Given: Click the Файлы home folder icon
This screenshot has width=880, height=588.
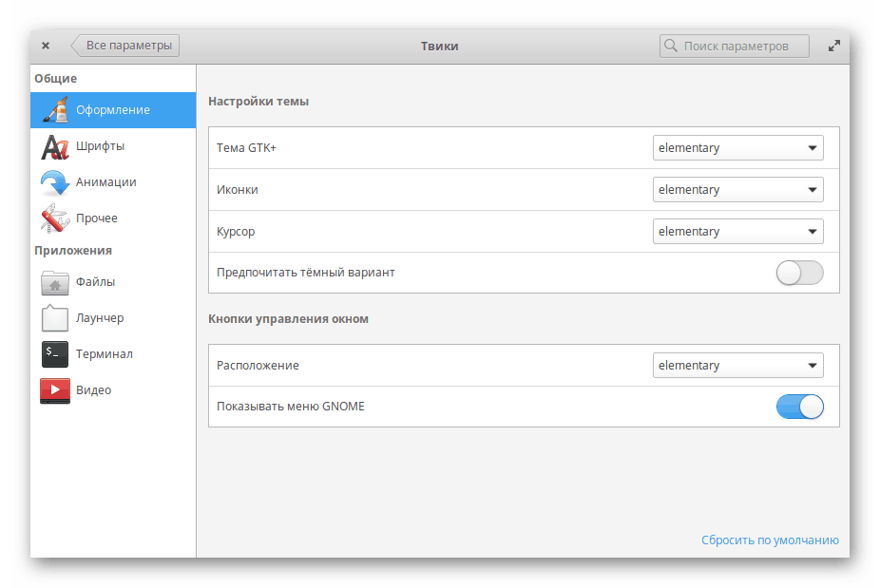Looking at the screenshot, I should pos(55,282).
